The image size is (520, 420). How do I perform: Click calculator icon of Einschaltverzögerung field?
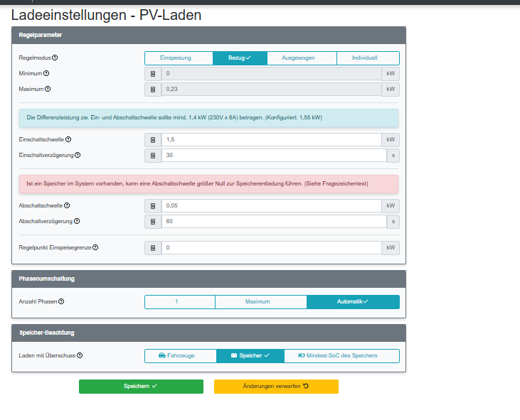153,156
